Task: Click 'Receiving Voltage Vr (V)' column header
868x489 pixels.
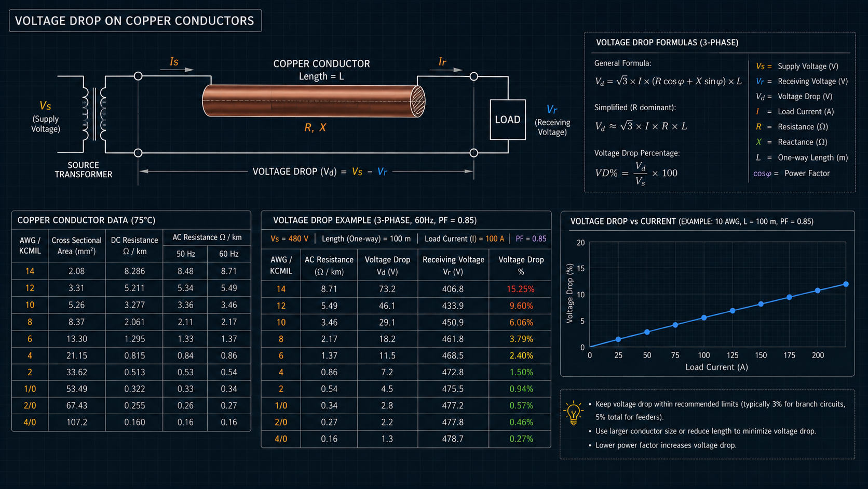Action: 453,266
